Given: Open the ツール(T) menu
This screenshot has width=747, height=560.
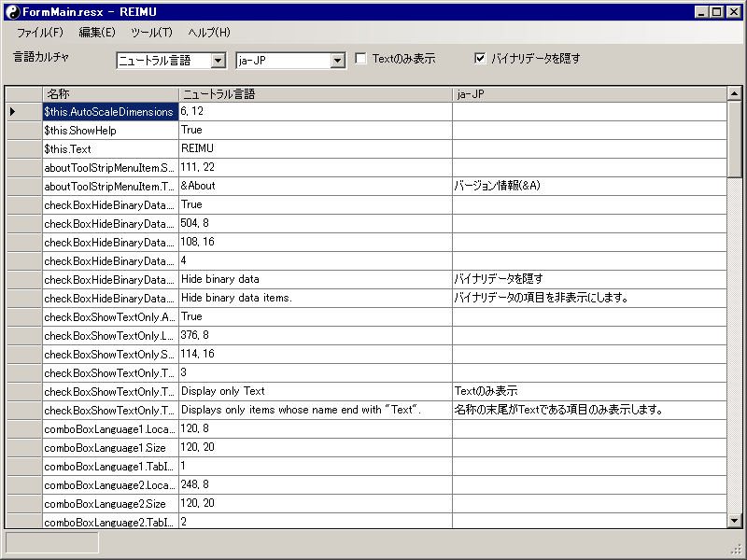Looking at the screenshot, I should pos(151,33).
